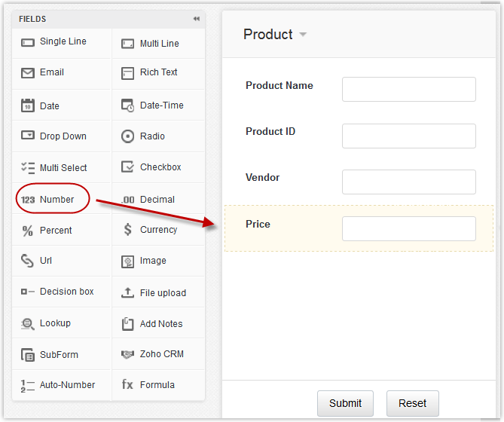Open the Product form title dropdown arrow

(303, 35)
